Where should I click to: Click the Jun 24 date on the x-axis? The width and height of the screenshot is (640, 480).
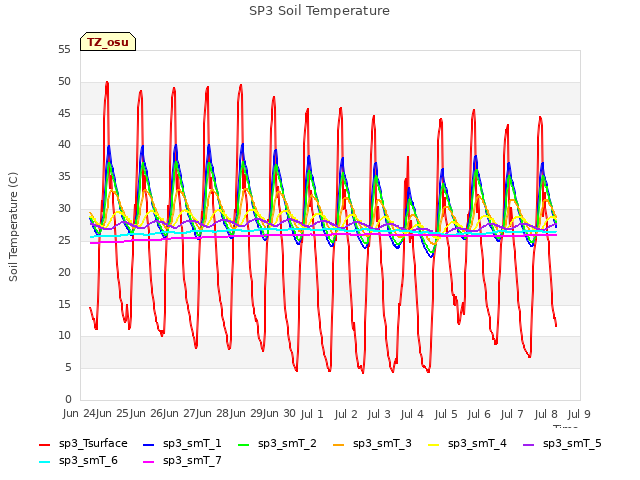(80, 414)
